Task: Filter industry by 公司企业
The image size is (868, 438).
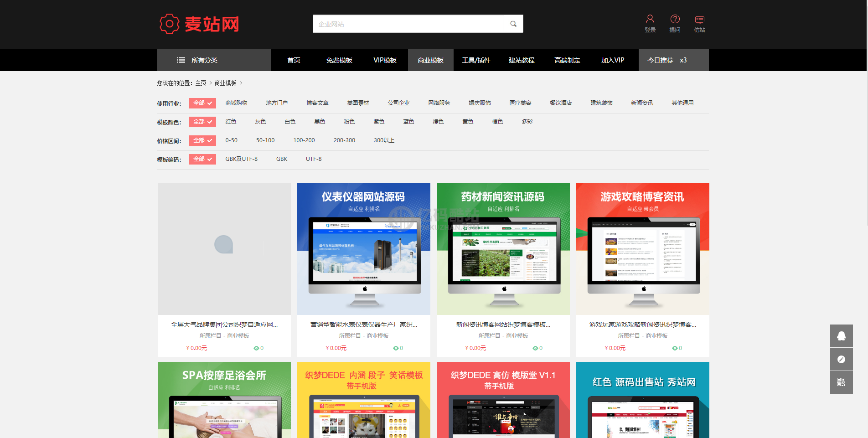Action: click(x=398, y=103)
